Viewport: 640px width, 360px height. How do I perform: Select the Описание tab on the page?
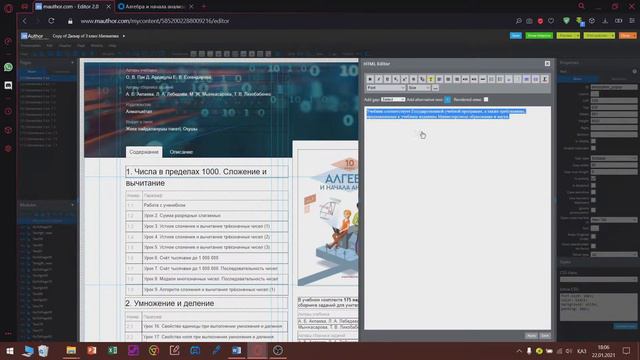181,152
